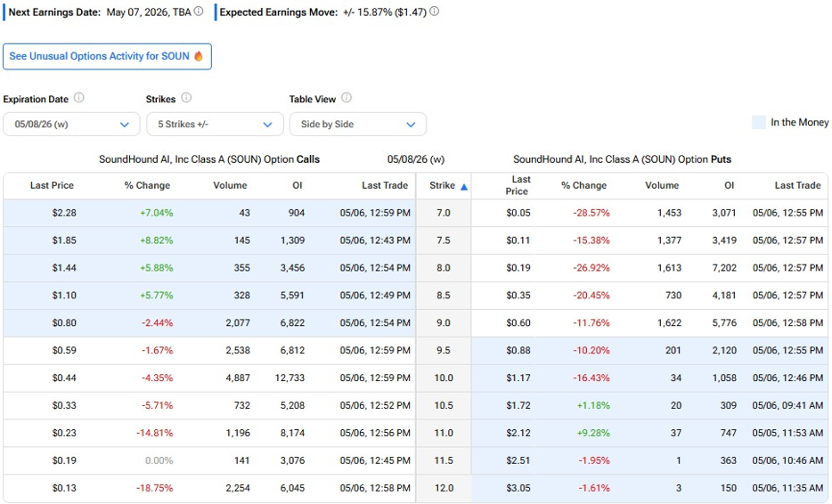
Task: Click info icon next to Table View label
Action: (347, 98)
